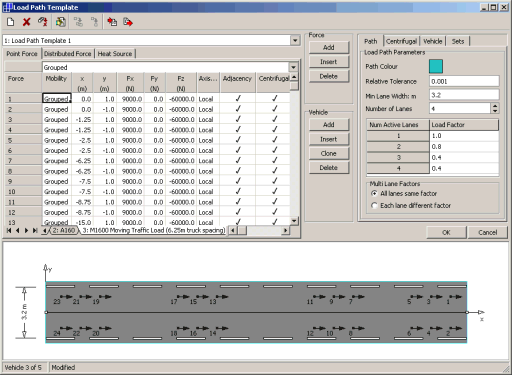Select the 3: M1600 Moving Traffic Load tab

pyautogui.click(x=154, y=230)
